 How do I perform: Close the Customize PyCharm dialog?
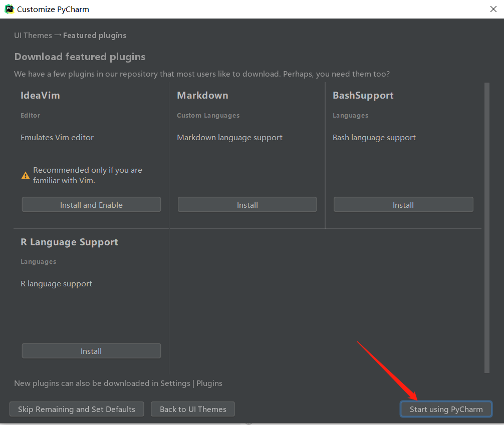(x=493, y=9)
